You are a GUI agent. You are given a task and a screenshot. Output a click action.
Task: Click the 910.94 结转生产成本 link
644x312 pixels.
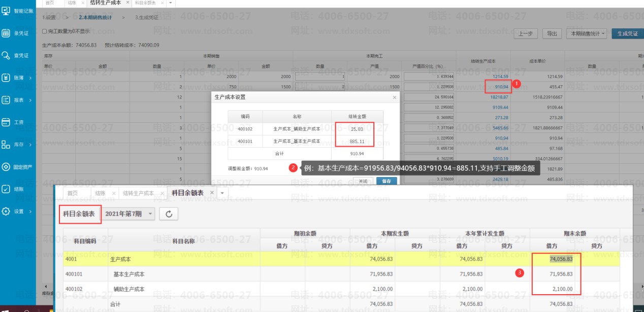coord(501,87)
